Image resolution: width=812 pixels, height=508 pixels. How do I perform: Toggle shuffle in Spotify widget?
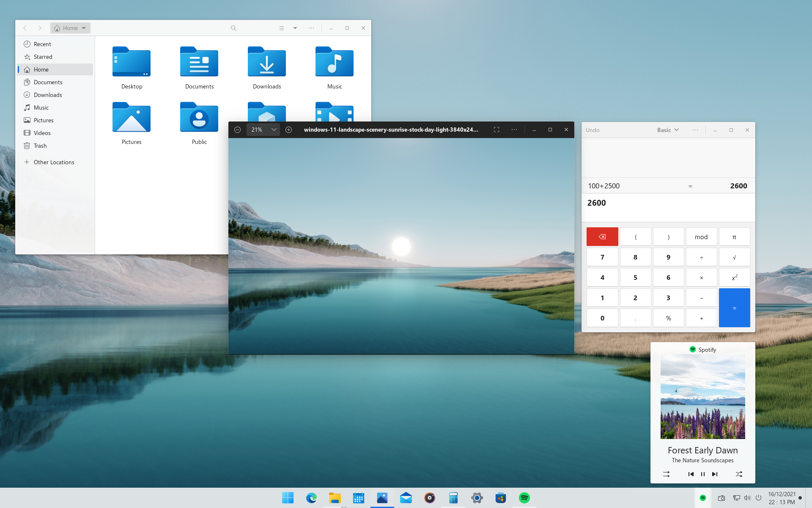click(739, 474)
